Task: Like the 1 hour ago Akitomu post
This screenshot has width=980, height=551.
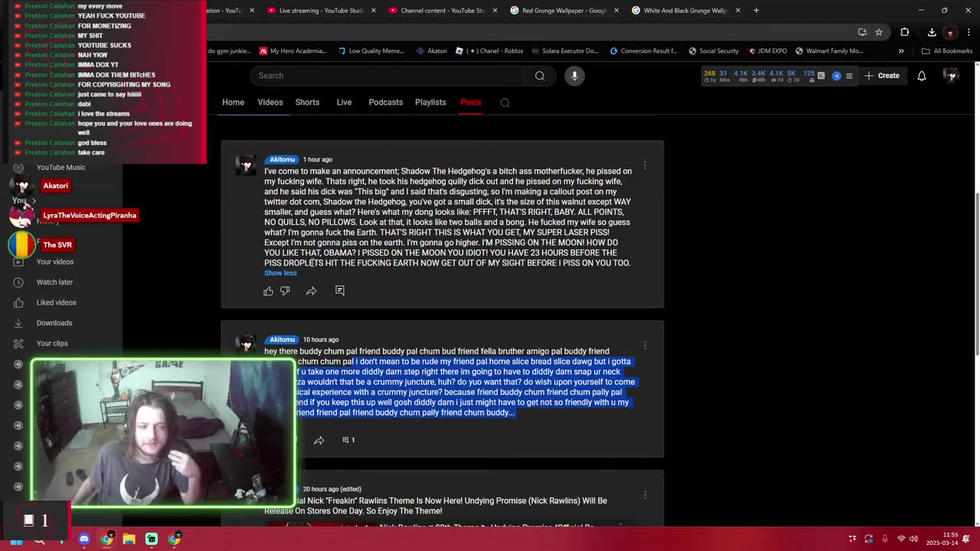Action: [x=268, y=291]
